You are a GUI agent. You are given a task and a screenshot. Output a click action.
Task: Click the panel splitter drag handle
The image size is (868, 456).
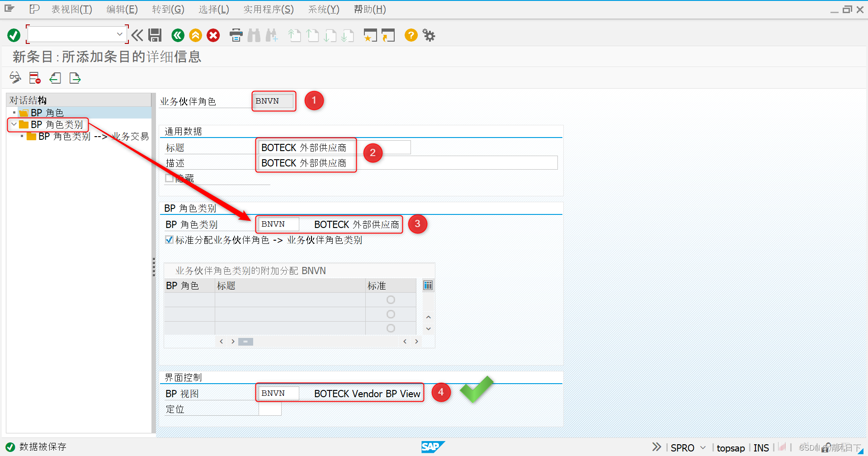click(x=154, y=267)
